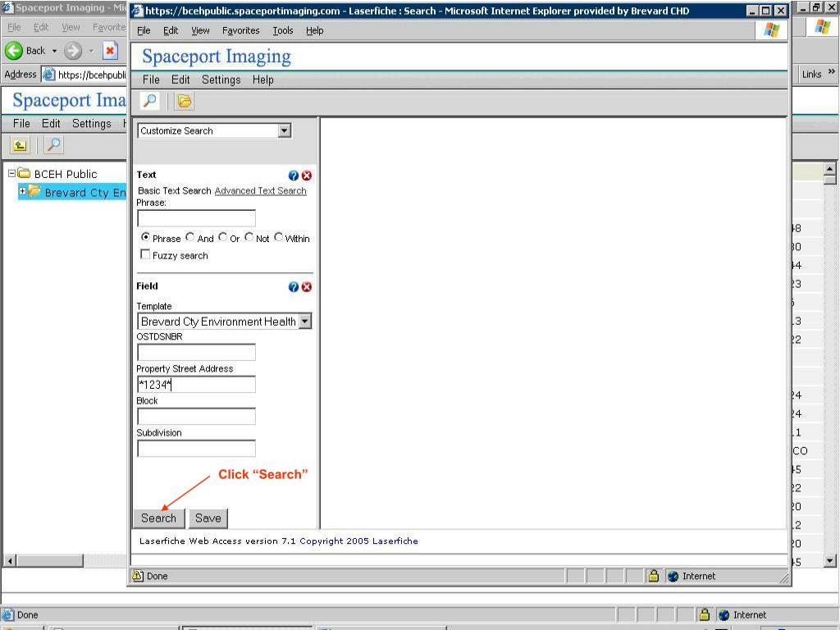The width and height of the screenshot is (840, 630).
Task: Open the Back button history dropdown arrow
Action: click(x=54, y=51)
